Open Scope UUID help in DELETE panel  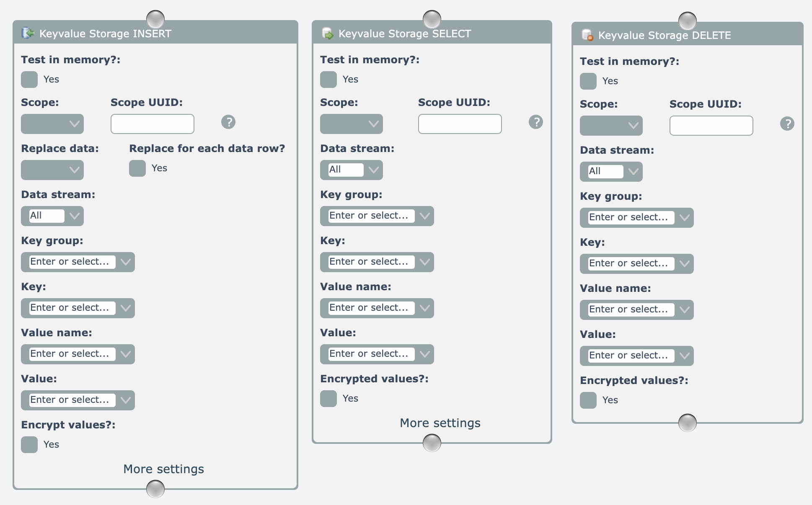tap(787, 124)
